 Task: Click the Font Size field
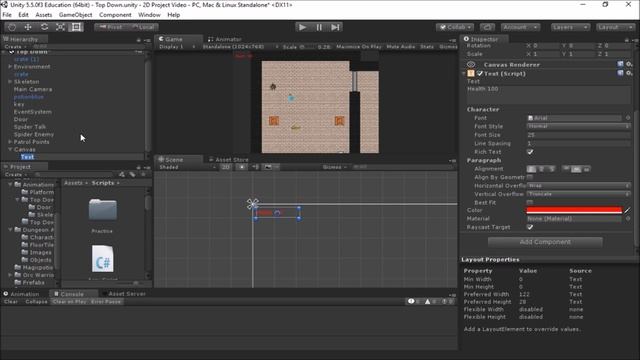(x=578, y=135)
